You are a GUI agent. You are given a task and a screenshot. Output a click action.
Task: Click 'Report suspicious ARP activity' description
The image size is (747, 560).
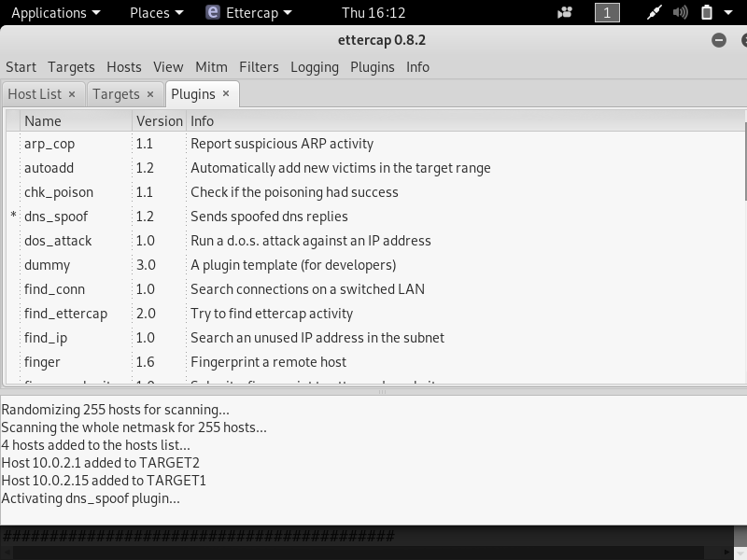click(x=282, y=144)
